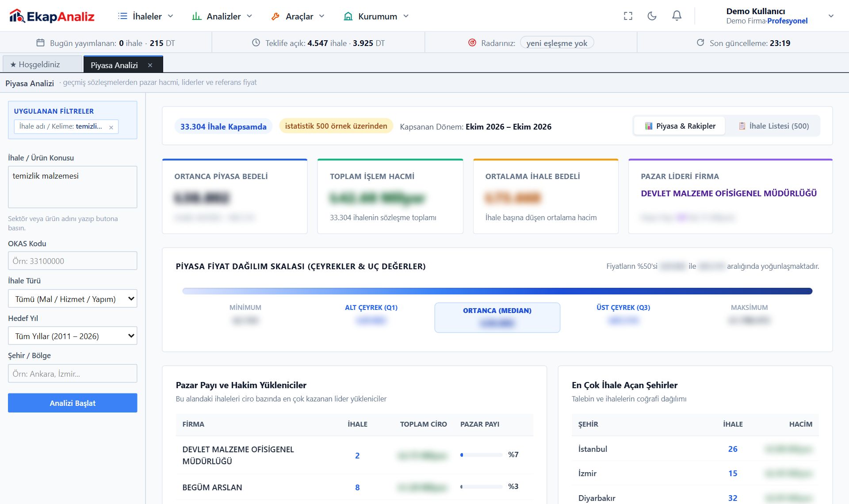
Task: Click the price distribution gradient scale bar
Action: tap(497, 291)
